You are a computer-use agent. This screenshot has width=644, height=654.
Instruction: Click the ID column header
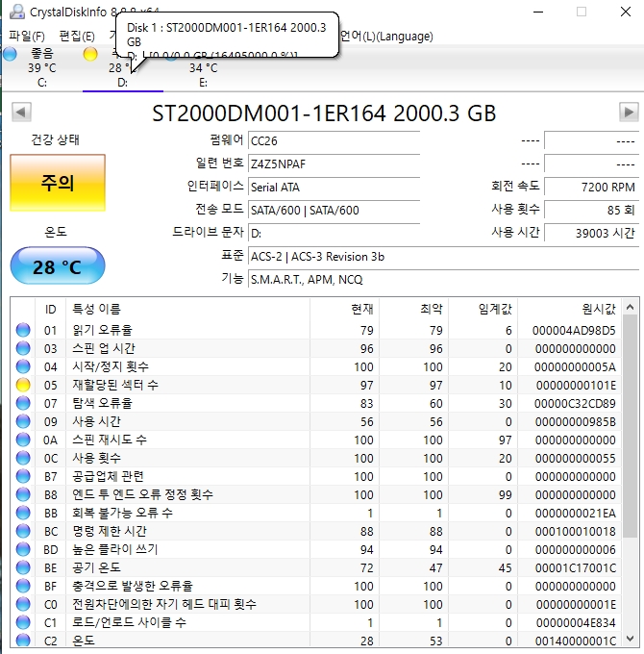50,309
